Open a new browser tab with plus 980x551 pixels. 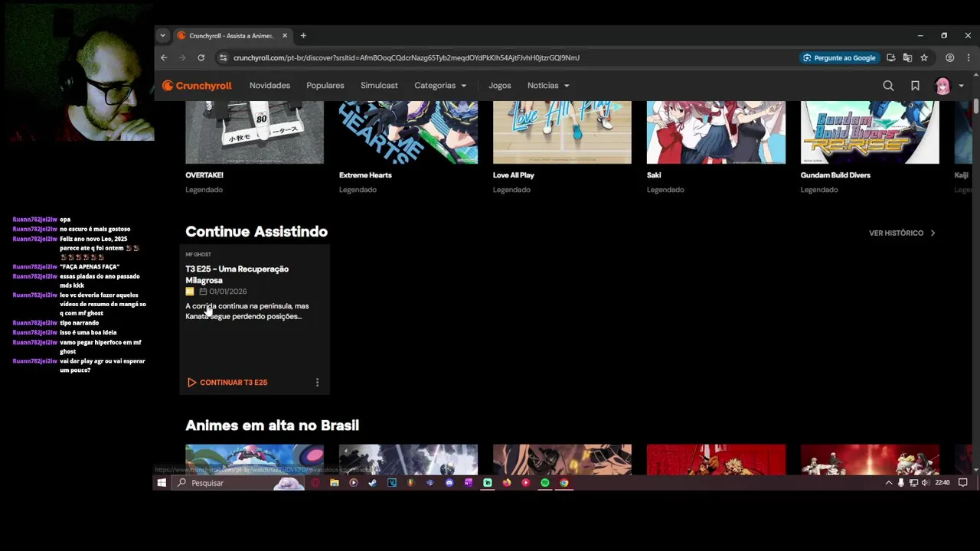303,35
